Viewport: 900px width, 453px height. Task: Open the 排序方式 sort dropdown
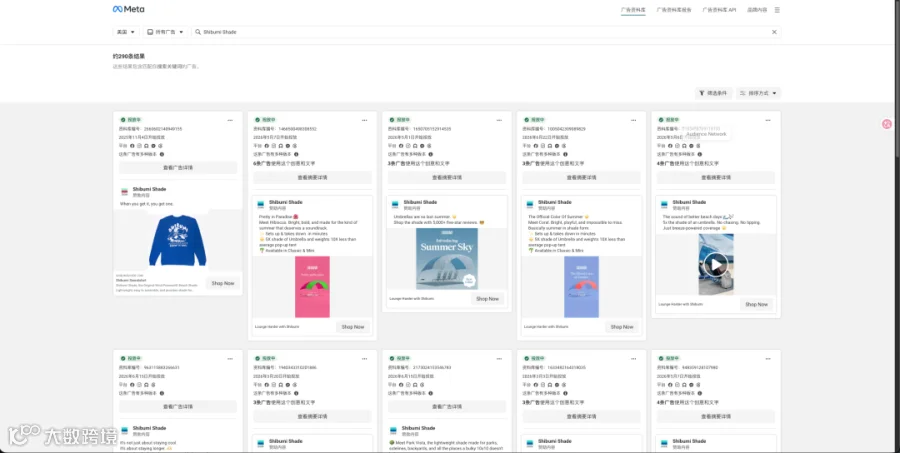tap(758, 93)
